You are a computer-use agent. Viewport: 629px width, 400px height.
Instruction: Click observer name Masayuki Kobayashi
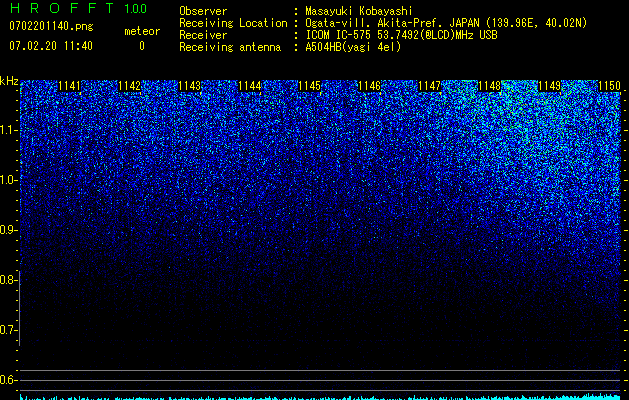click(359, 11)
